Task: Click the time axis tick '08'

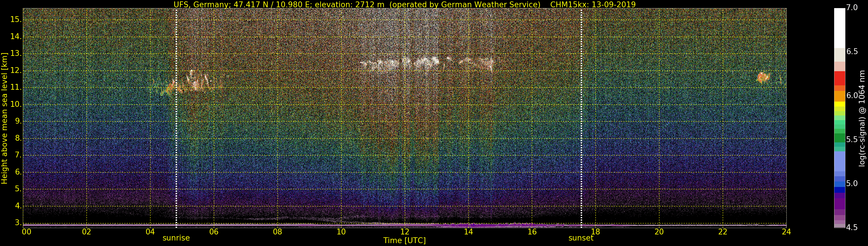Action: click(x=277, y=232)
